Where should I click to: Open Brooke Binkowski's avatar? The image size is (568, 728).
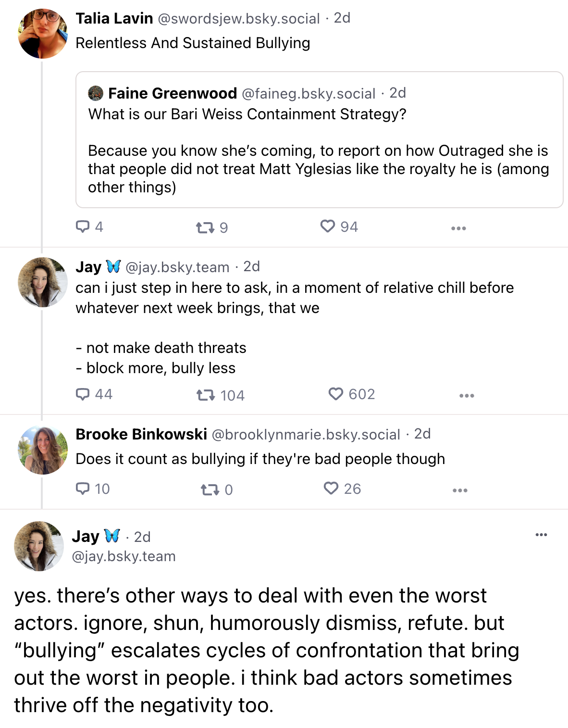[x=43, y=450]
